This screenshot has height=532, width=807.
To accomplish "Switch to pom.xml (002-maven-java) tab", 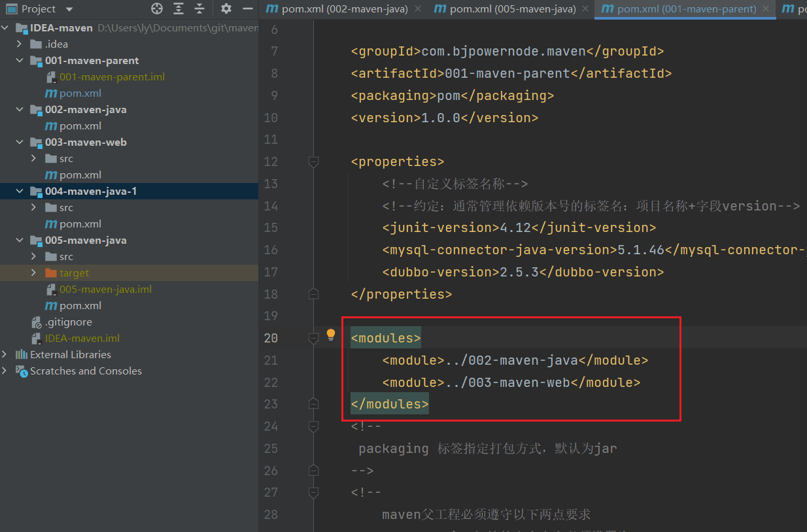I will [x=345, y=9].
